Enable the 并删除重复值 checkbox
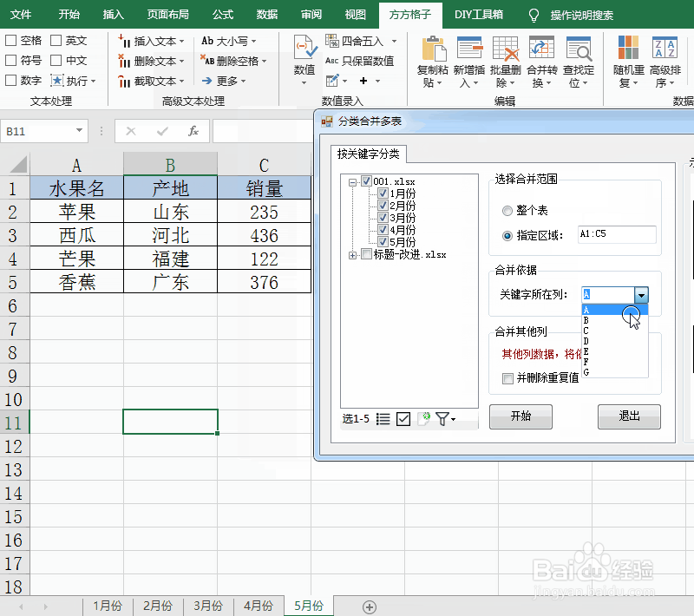 (x=507, y=378)
